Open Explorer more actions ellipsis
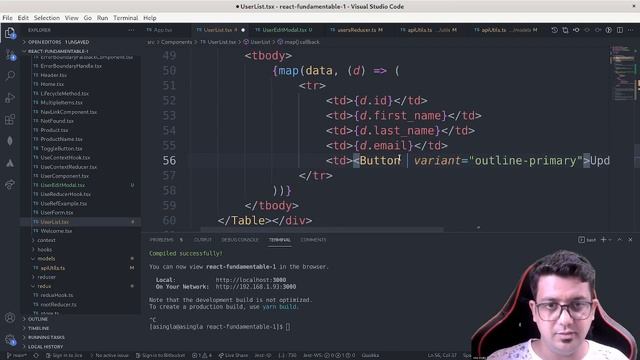Image resolution: width=640 pixels, height=360 pixels. coord(131,30)
